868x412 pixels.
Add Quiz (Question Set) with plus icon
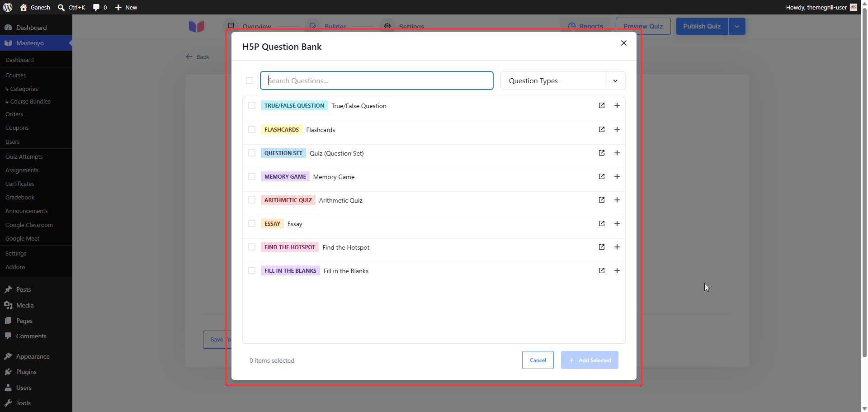617,153
